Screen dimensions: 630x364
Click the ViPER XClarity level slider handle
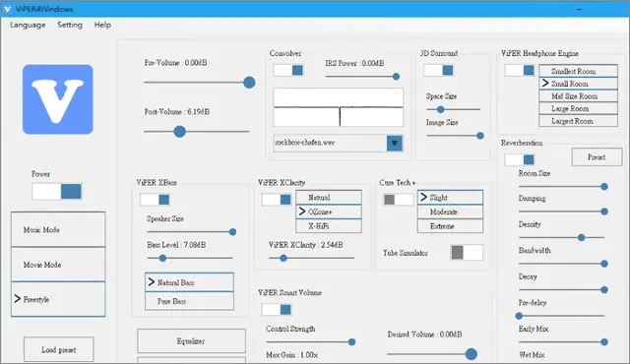283,258
